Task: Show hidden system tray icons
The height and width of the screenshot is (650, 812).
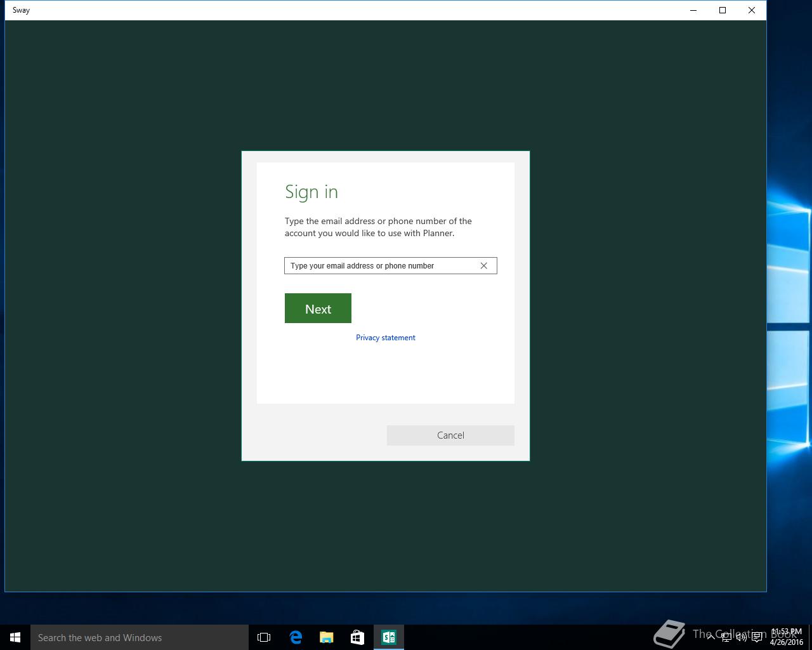Action: tap(711, 637)
